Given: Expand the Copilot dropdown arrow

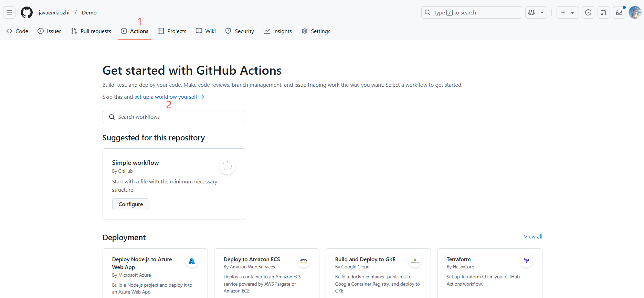Looking at the screenshot, I should 542,12.
